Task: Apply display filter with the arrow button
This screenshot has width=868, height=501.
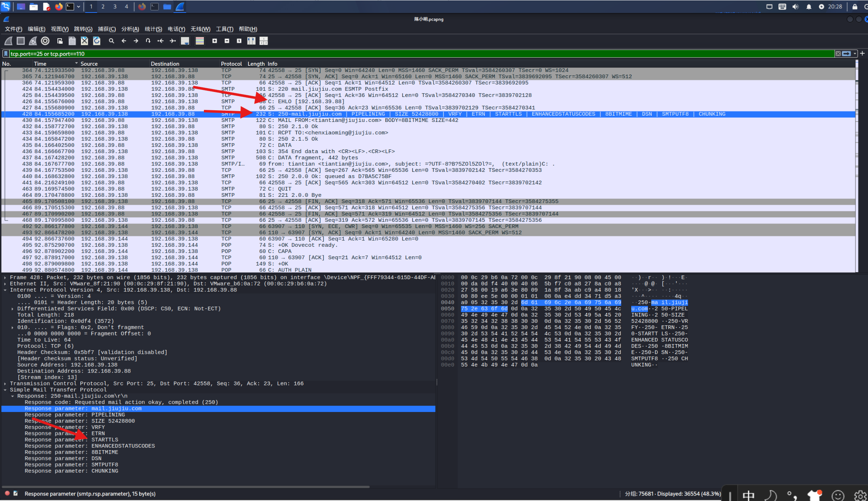Action: [847, 54]
